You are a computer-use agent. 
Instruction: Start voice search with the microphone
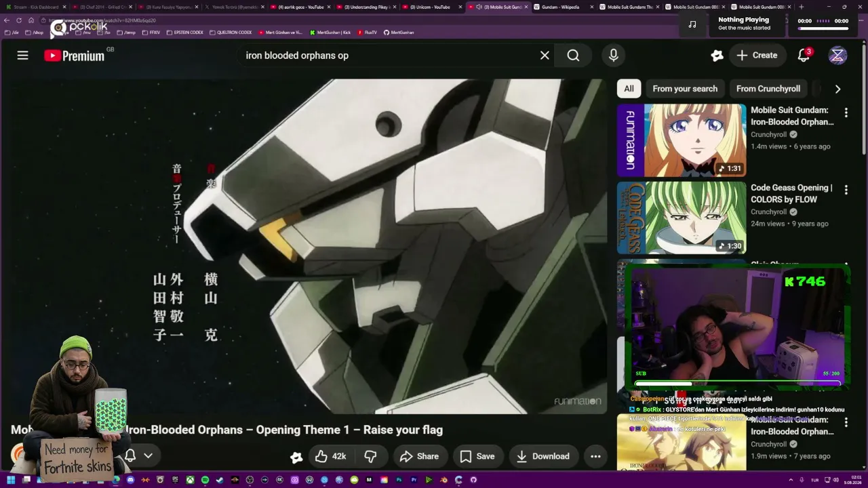[614, 56]
